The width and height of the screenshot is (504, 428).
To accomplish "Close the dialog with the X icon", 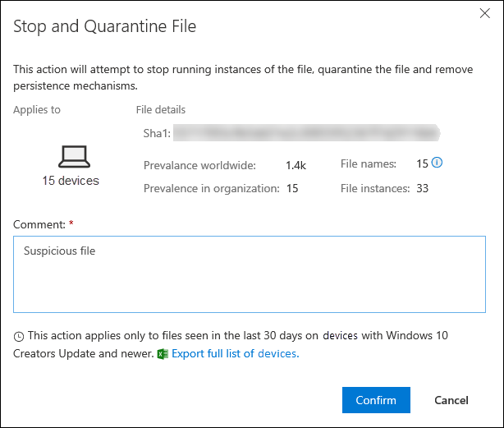I will [485, 13].
